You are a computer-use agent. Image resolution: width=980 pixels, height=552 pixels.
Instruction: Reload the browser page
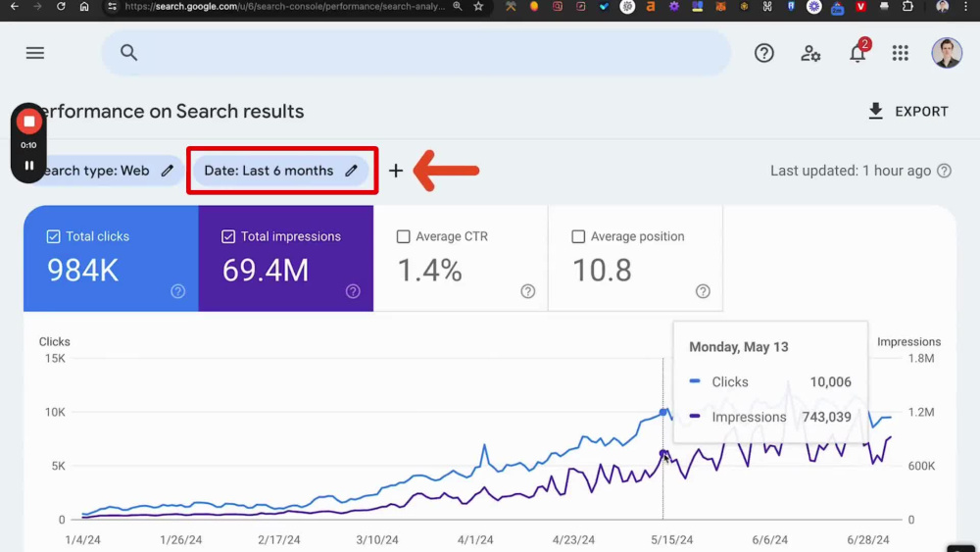pos(61,6)
